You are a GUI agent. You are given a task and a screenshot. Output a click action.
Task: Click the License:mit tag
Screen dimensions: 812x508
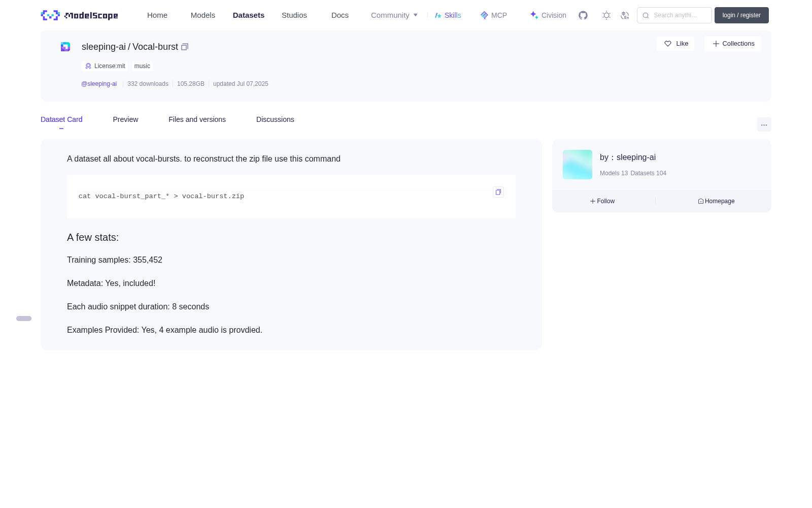tap(105, 66)
